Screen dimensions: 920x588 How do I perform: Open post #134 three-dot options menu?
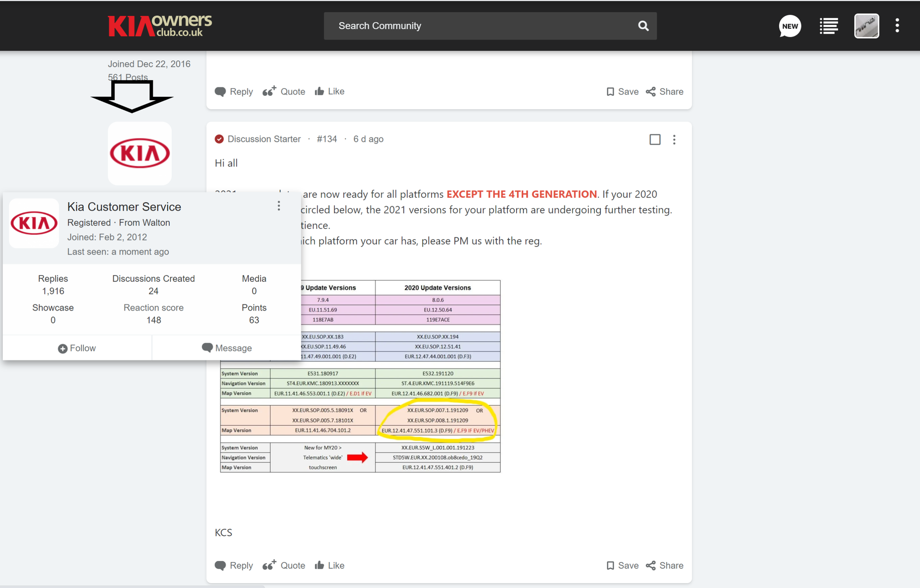coord(674,139)
